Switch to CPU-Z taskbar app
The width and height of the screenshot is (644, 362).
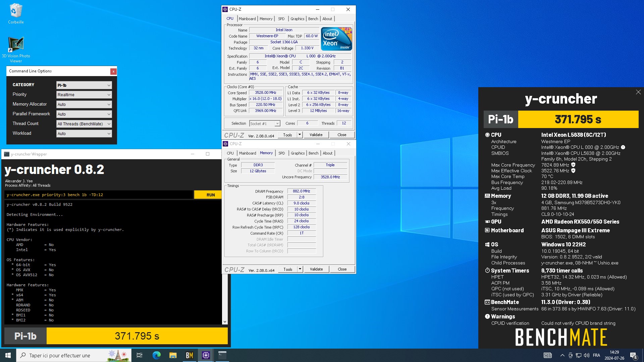click(206, 355)
